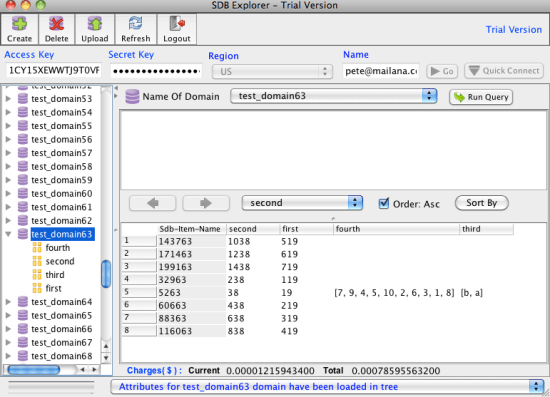Click the tree horizontal scrollbar thumb
Image resolution: width=550 pixels, height=397 pixels.
click(34, 369)
